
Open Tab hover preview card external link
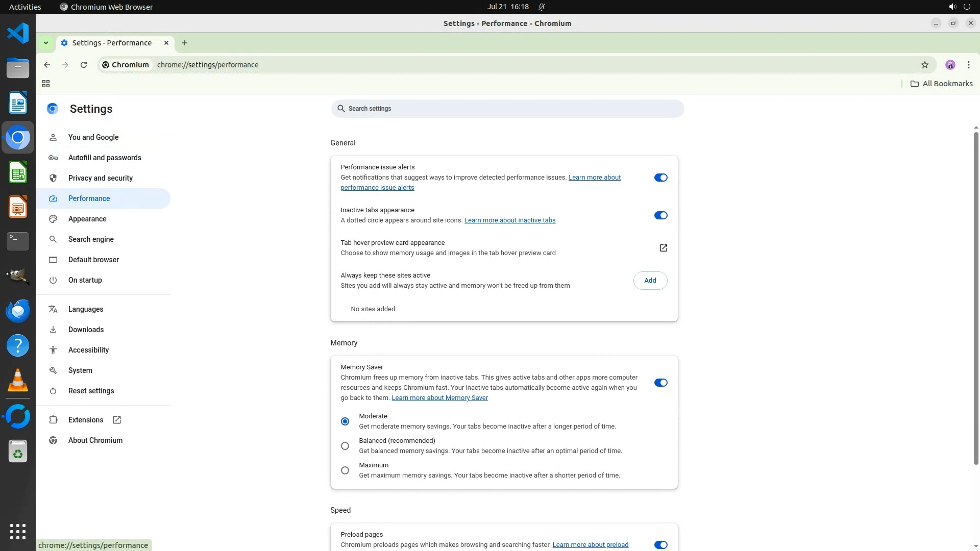(x=663, y=248)
